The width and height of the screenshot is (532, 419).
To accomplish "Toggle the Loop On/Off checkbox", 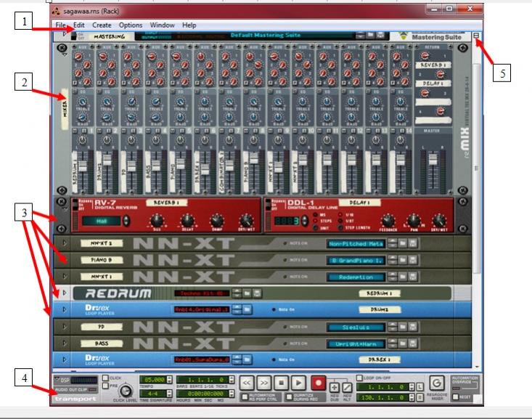I will pos(359,378).
